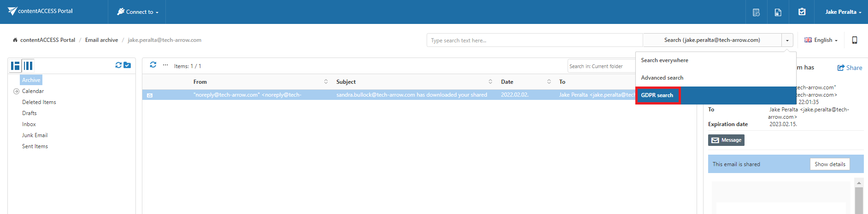Sort the list by Subject column
868x214 pixels.
346,82
